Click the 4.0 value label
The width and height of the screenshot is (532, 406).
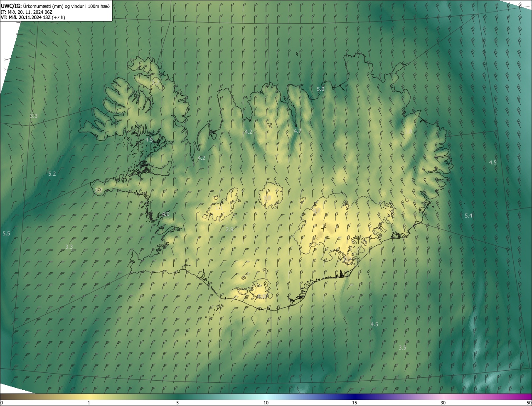pos(166,214)
